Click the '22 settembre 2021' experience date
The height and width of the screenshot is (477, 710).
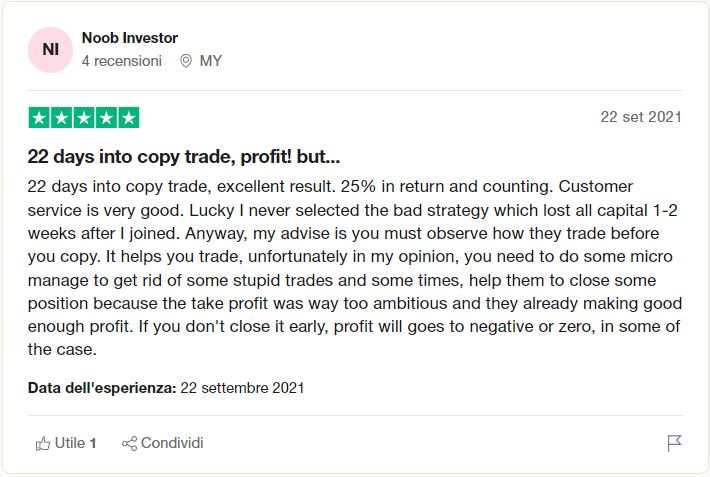pyautogui.click(x=242, y=387)
